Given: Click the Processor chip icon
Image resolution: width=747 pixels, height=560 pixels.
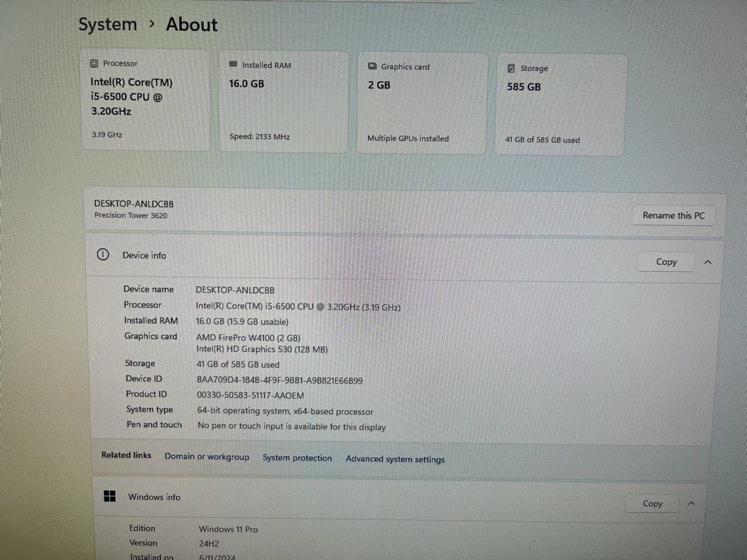Looking at the screenshot, I should (x=94, y=64).
